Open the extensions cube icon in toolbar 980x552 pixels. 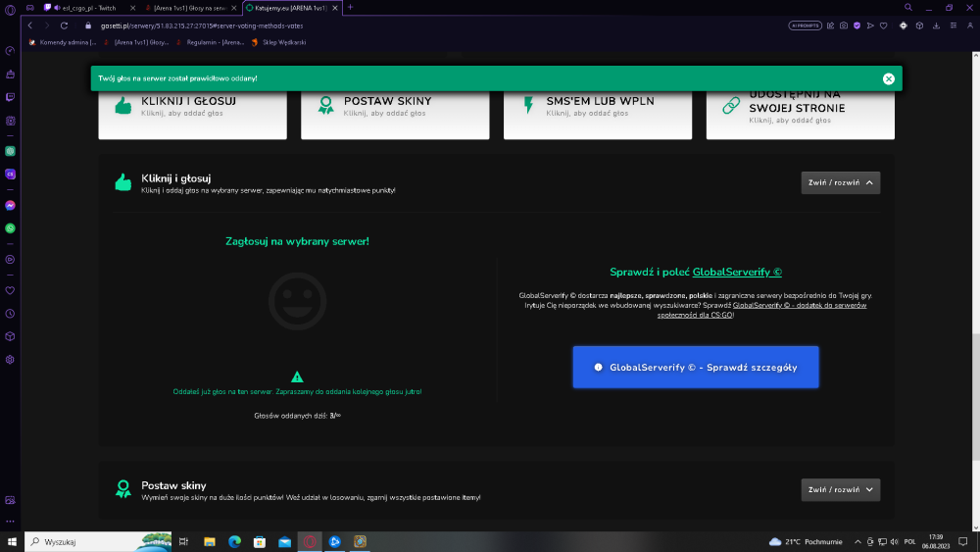pos(919,25)
